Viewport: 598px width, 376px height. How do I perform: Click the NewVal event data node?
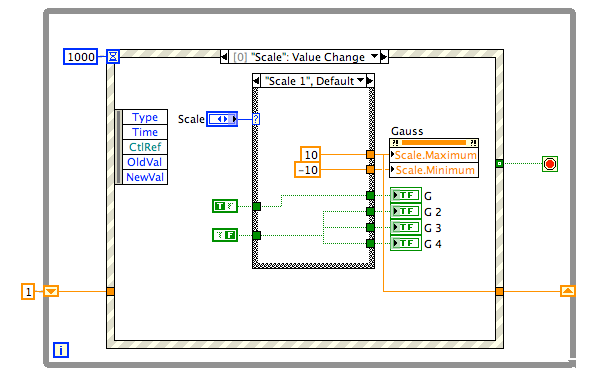tap(145, 177)
